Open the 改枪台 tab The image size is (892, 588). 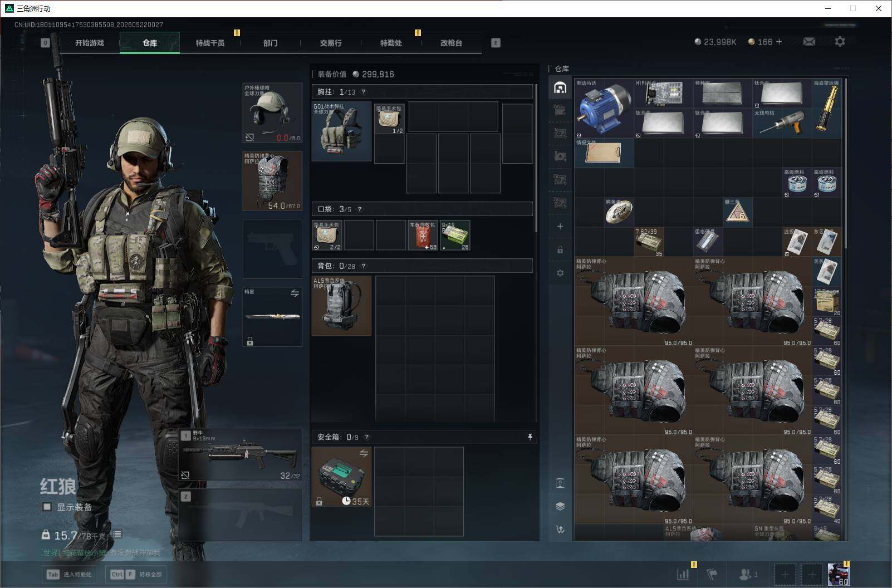pyautogui.click(x=451, y=43)
